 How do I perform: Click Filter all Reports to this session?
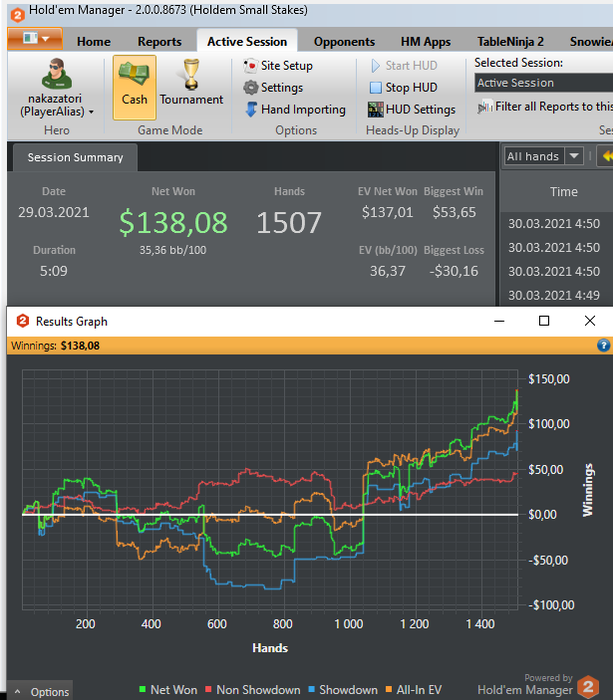(545, 107)
